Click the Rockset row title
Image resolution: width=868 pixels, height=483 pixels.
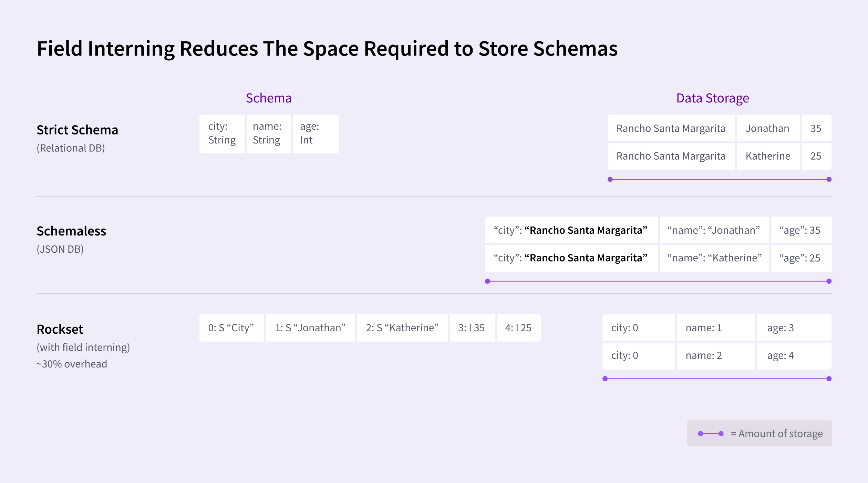[x=60, y=329]
